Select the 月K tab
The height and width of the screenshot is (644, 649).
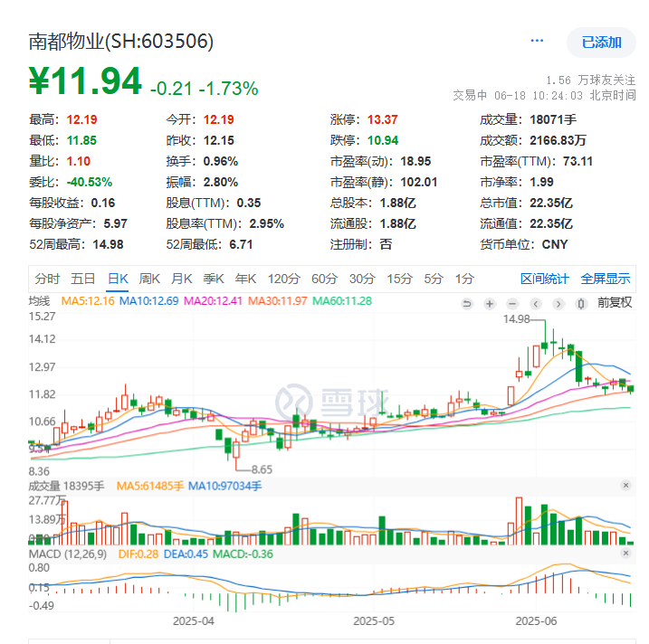pos(182,279)
